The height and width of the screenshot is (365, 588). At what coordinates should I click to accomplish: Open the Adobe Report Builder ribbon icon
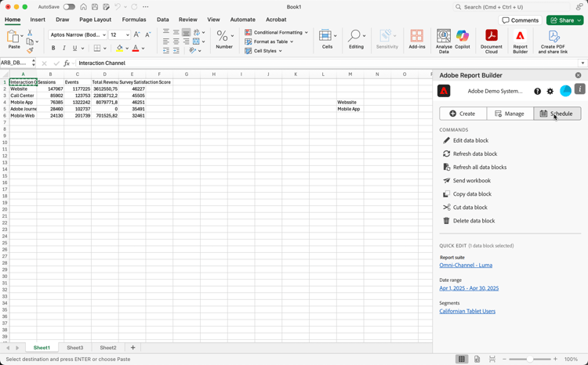520,42
